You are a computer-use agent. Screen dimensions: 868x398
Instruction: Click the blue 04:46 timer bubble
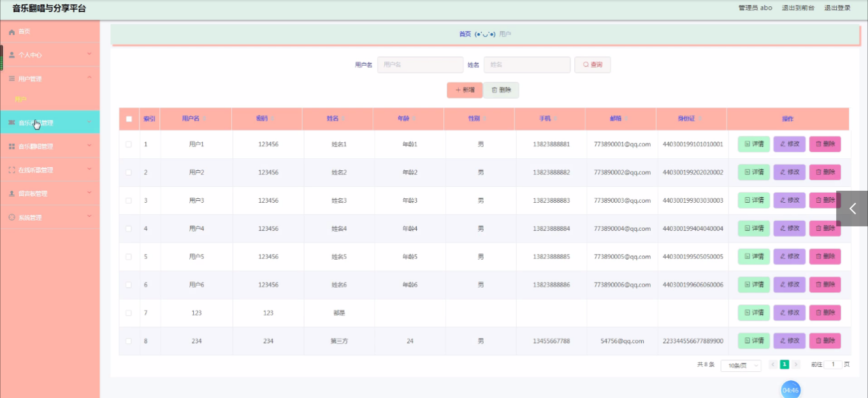pyautogui.click(x=790, y=390)
